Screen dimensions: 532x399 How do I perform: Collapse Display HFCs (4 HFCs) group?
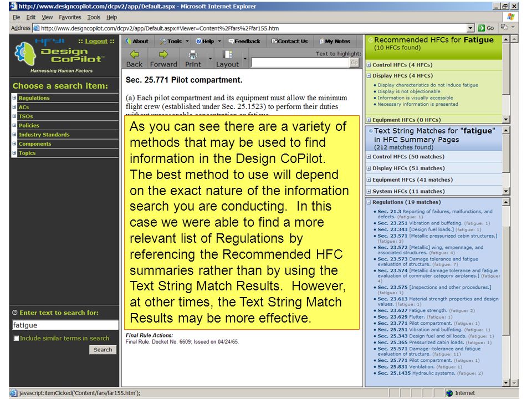click(x=369, y=76)
